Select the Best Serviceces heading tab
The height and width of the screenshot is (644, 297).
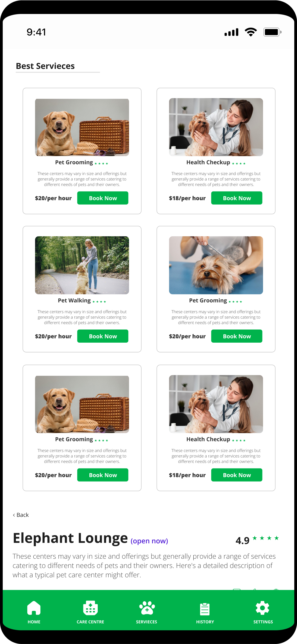[45, 66]
